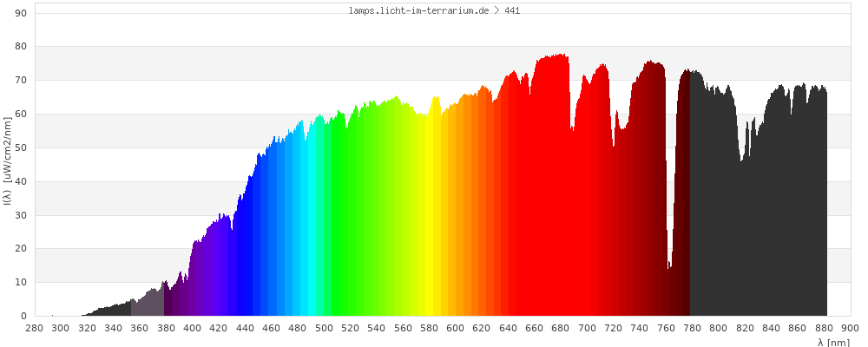Click the 50 label on the intensity axis

pyautogui.click(x=21, y=148)
